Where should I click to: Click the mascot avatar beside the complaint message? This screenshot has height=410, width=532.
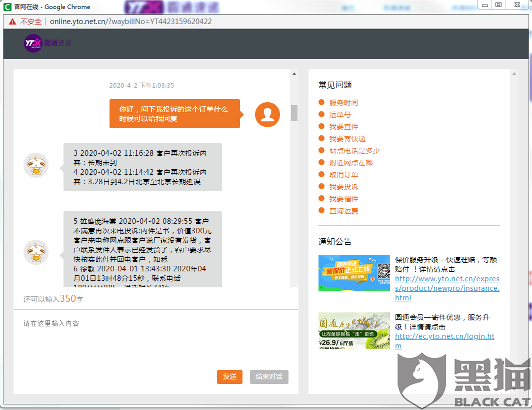35,165
